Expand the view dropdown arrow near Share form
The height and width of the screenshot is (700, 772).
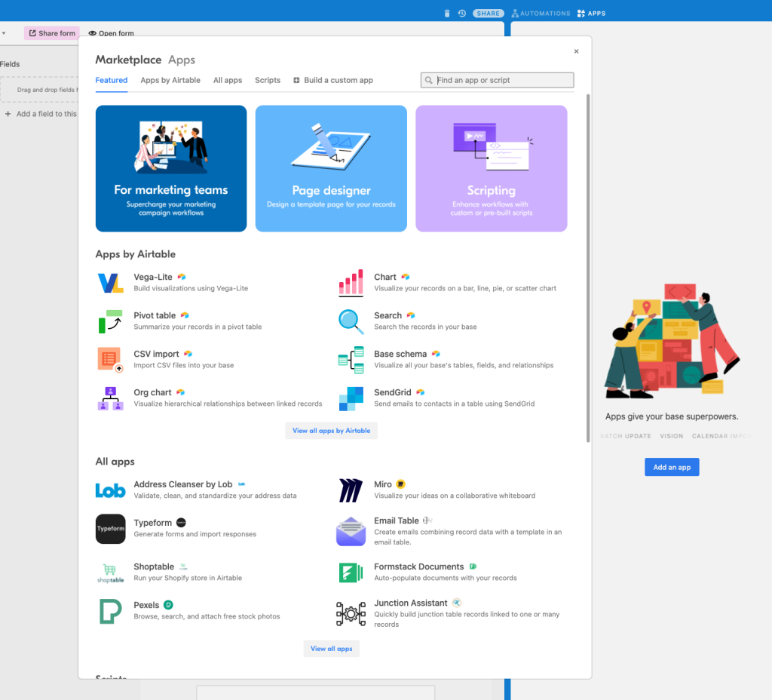pyautogui.click(x=4, y=33)
